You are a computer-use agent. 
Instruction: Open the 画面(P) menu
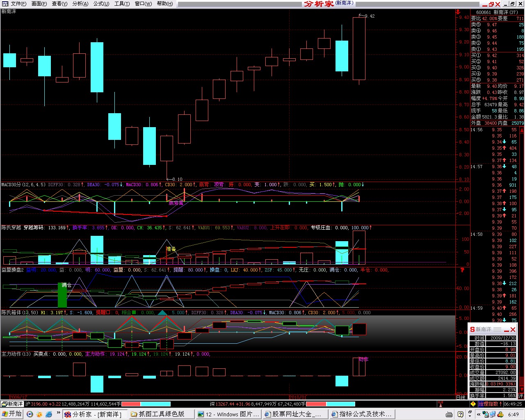(39, 4)
